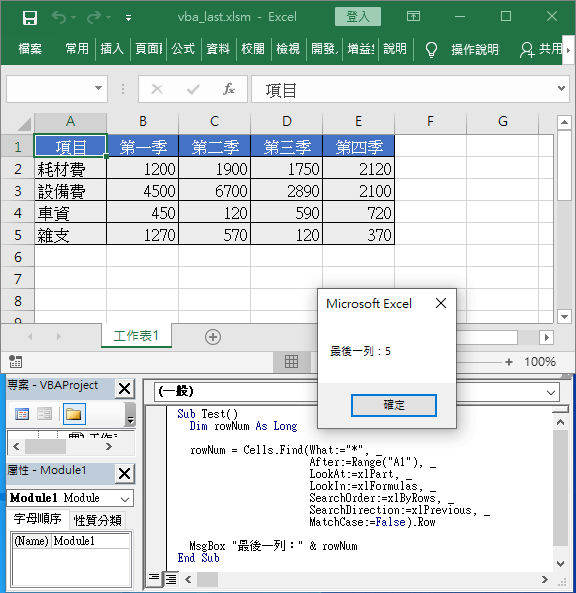
Task: Click the 確定 button in message box
Action: pos(394,405)
